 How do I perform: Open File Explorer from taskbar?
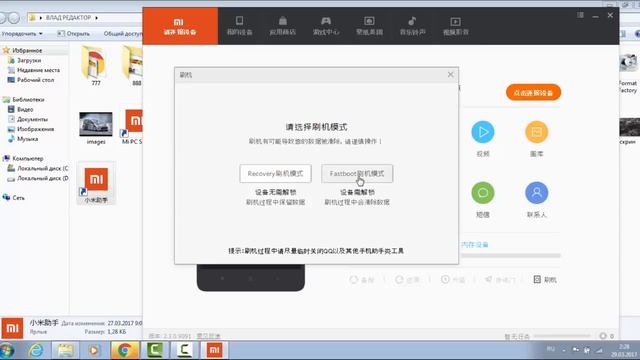(64, 350)
